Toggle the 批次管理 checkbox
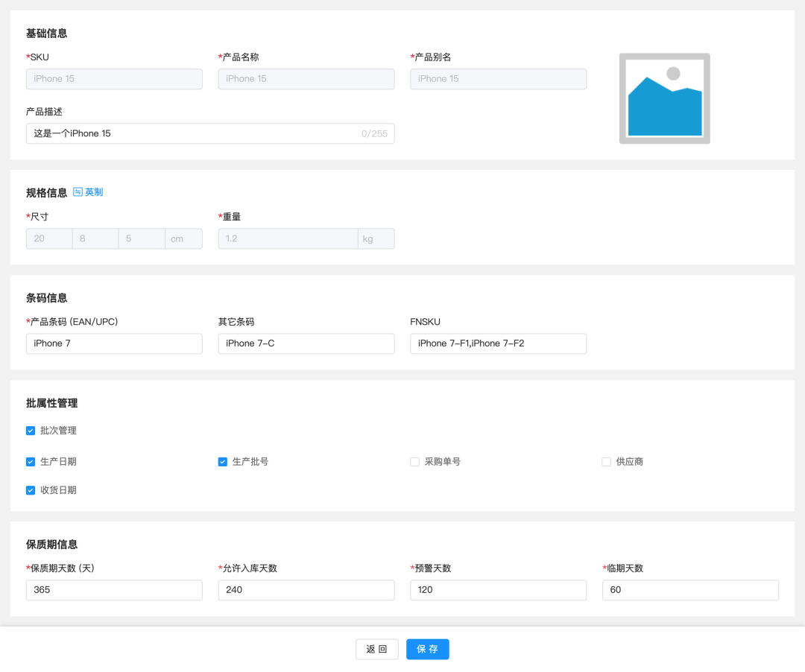Viewport: 805px width, 672px height. point(31,431)
